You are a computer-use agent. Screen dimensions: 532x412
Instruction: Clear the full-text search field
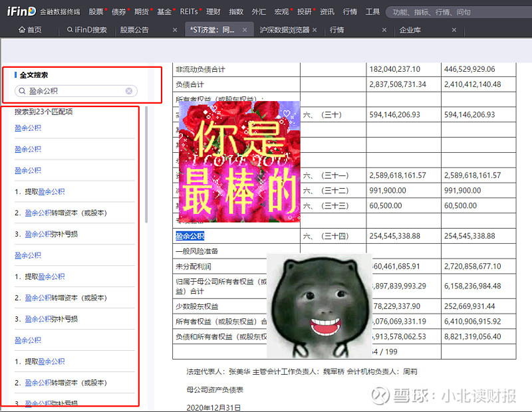coord(129,91)
